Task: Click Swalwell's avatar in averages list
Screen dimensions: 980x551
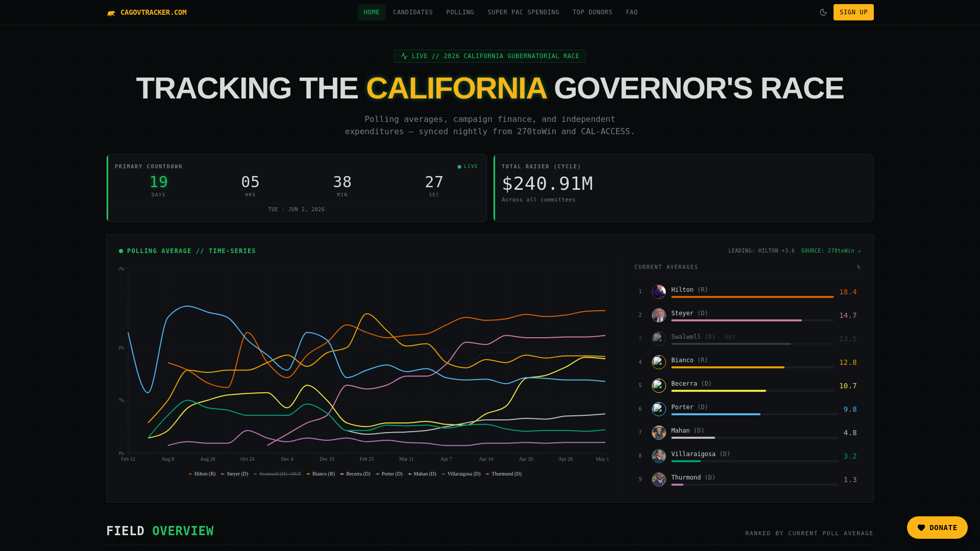Action: 659,339
